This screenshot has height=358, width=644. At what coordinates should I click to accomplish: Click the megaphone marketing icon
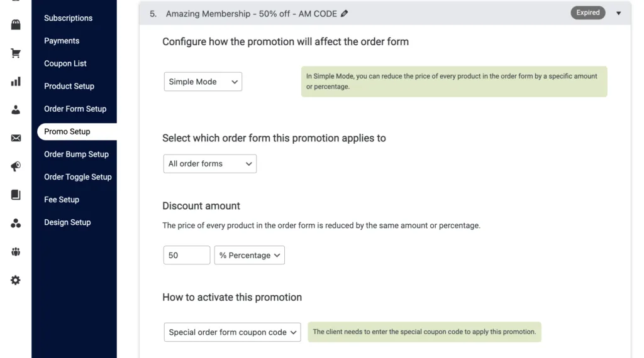coord(16,166)
